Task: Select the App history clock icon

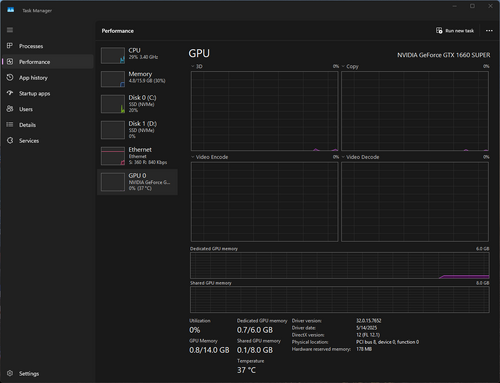Action: [x=10, y=77]
